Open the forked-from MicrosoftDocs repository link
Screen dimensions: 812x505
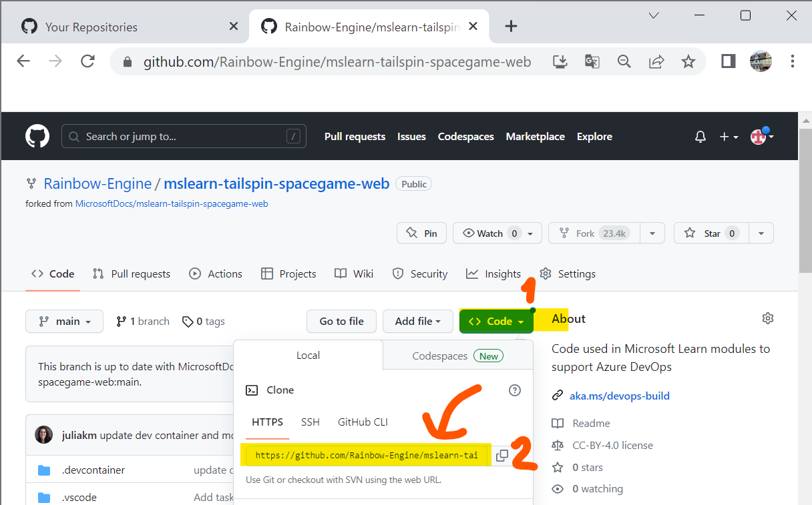[172, 203]
